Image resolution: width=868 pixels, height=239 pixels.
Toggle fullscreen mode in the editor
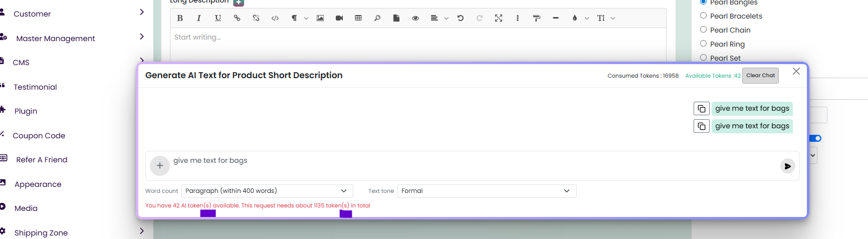click(x=499, y=18)
